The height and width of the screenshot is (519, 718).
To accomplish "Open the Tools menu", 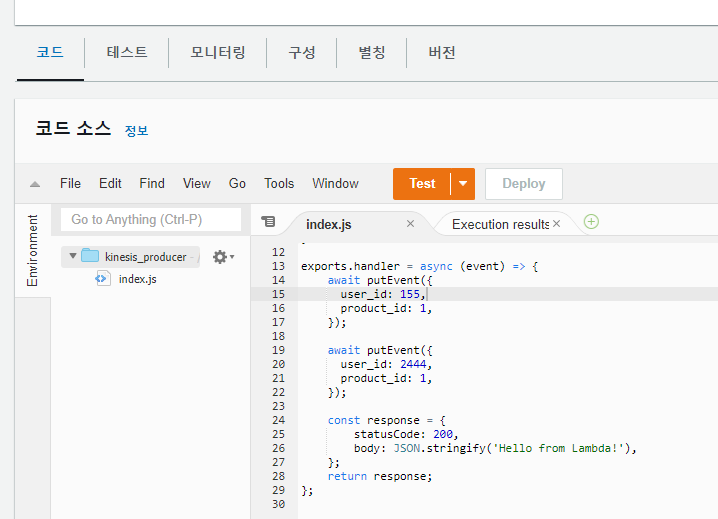I will point(279,184).
